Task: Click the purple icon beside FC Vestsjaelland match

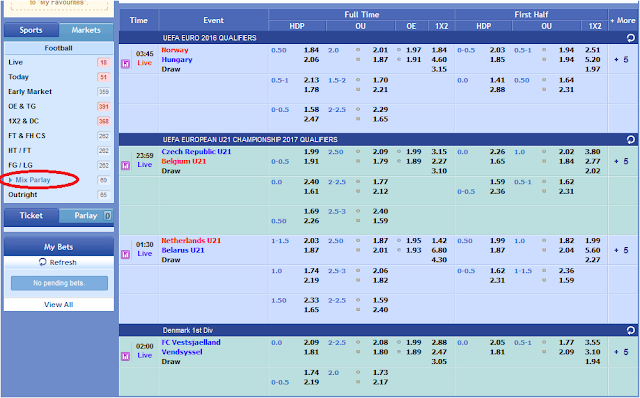Action: click(125, 356)
